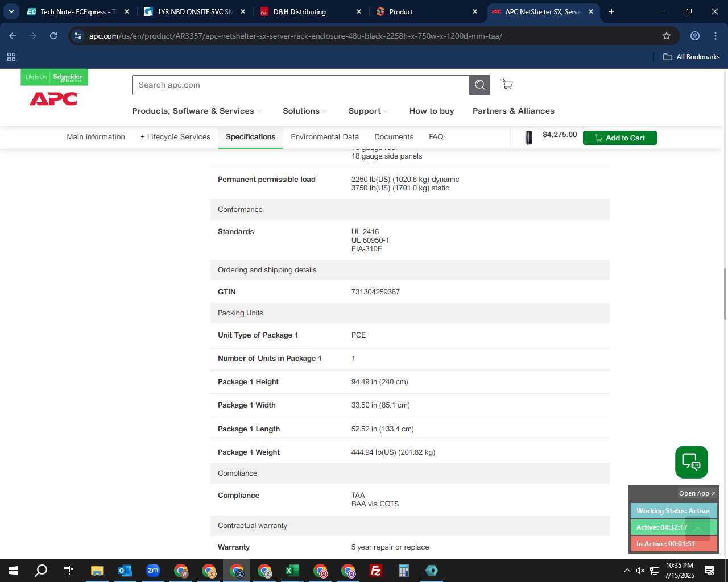The width and height of the screenshot is (728, 582).
Task: Open the tab search dropdown arrow
Action: (11, 11)
